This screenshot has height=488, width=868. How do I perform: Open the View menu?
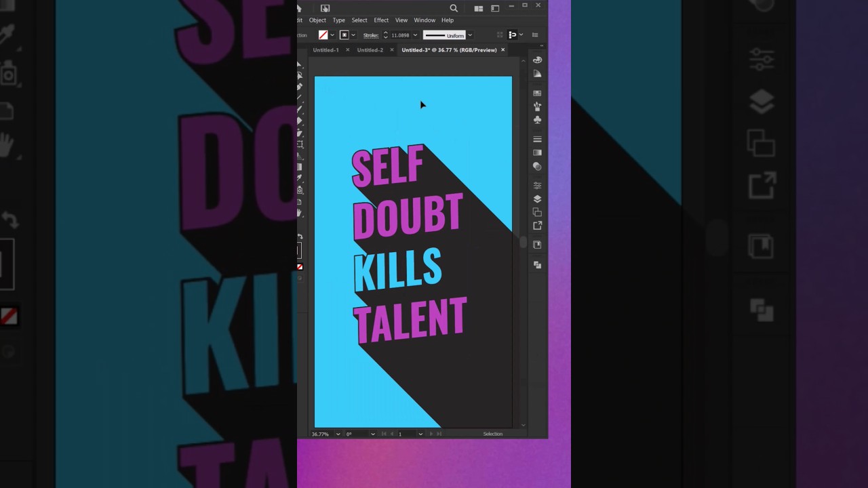tap(401, 20)
